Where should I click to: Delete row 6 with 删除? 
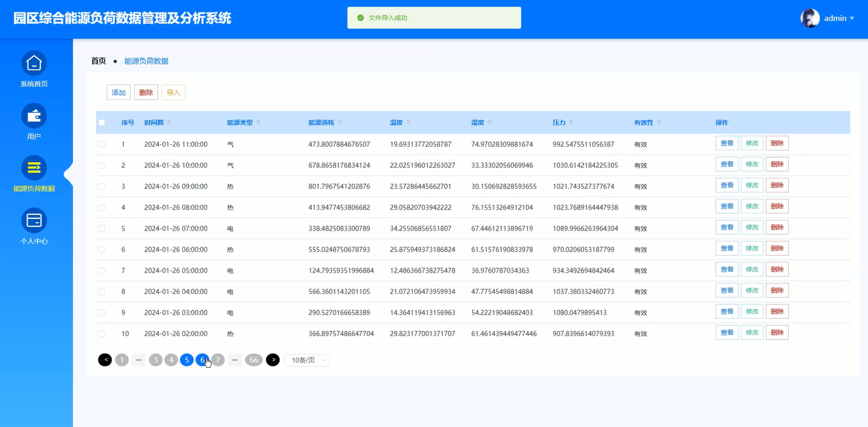[777, 249]
